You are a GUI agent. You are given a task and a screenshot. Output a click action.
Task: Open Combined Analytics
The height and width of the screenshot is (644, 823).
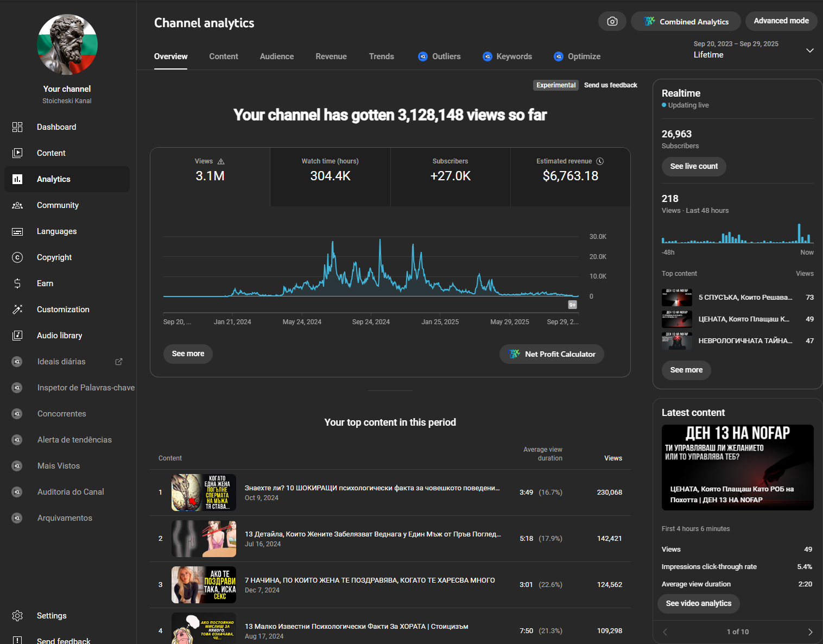[686, 21]
